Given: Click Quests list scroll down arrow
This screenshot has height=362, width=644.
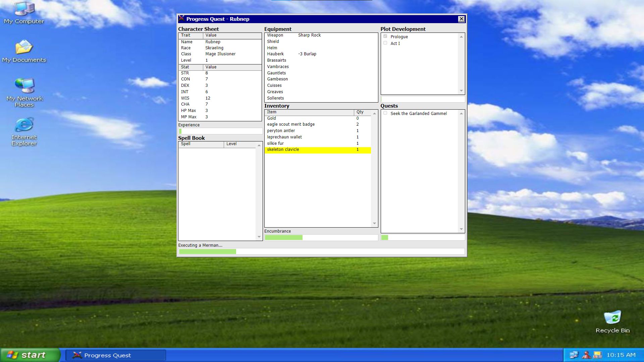Looking at the screenshot, I should (461, 229).
